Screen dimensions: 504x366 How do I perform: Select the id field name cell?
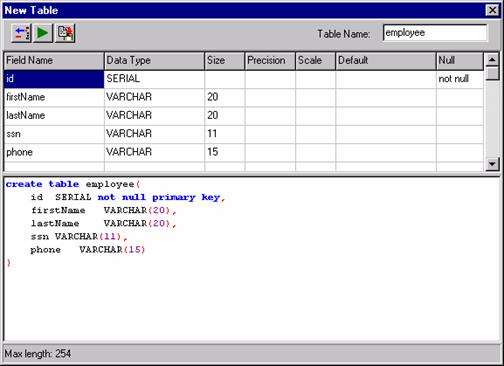click(54, 79)
